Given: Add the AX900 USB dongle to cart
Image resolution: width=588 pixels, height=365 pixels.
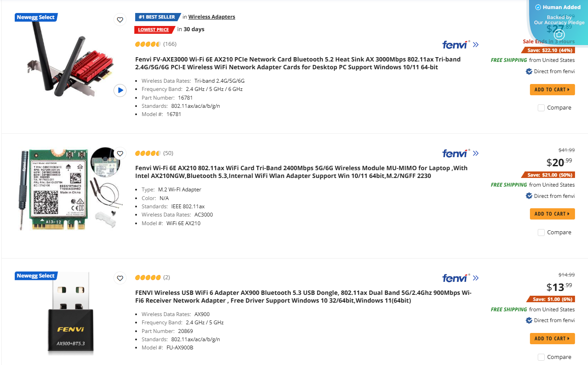Looking at the screenshot, I should [552, 338].
